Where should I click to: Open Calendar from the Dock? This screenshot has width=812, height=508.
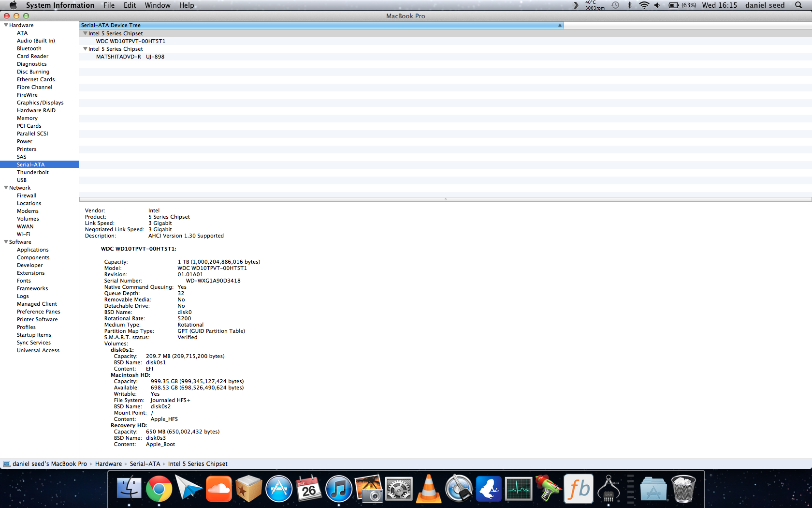coord(308,489)
